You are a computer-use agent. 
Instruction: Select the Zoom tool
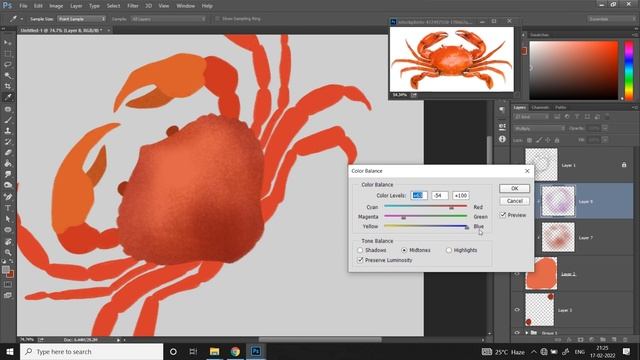(x=8, y=253)
